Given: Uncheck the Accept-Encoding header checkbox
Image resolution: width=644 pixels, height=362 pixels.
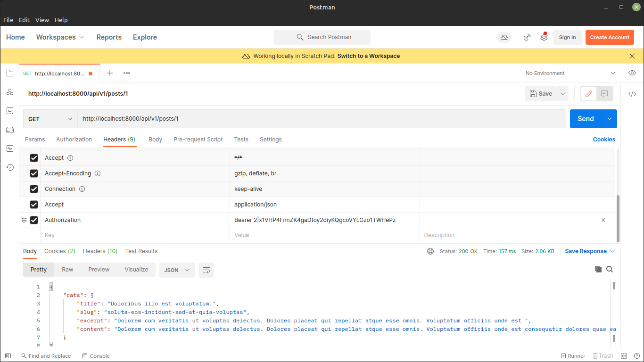Looking at the screenshot, I should point(34,173).
